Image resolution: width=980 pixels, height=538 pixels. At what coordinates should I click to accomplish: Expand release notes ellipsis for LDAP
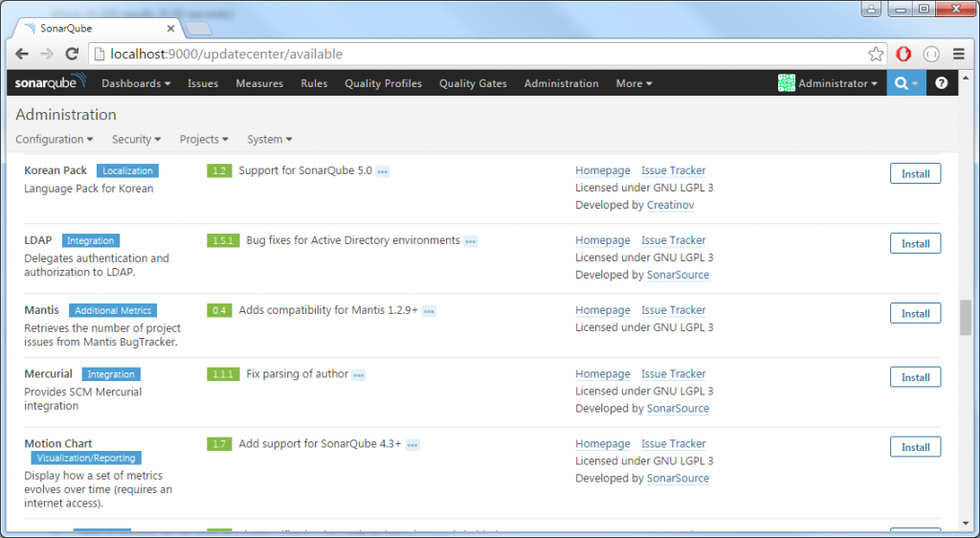pos(471,241)
